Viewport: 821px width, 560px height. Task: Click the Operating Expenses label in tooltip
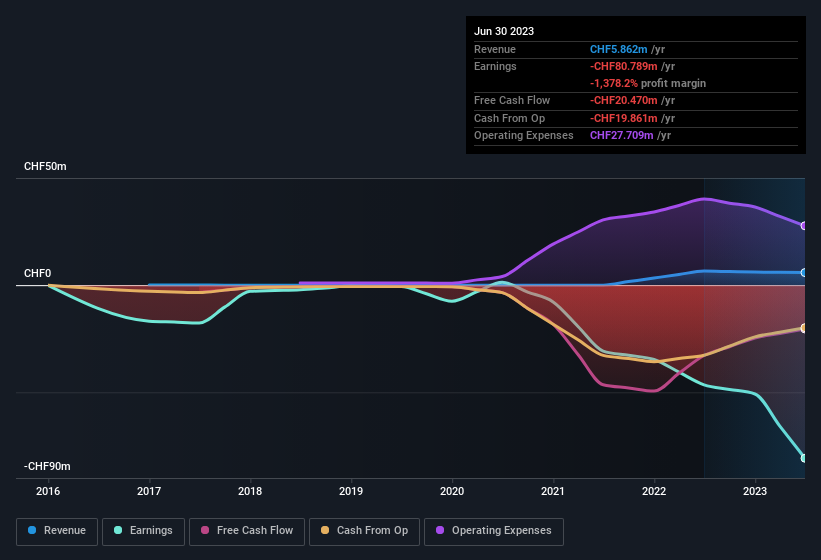(524, 136)
